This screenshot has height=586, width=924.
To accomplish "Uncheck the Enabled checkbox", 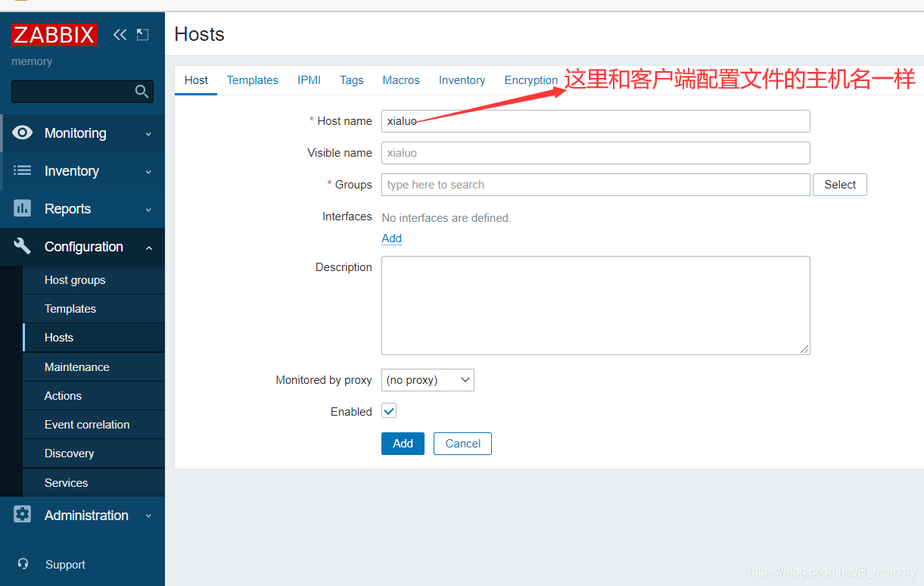I will 389,411.
